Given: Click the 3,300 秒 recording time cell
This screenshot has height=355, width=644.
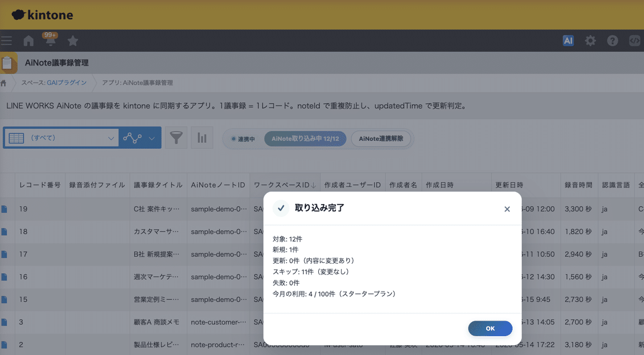Looking at the screenshot, I should tap(579, 209).
